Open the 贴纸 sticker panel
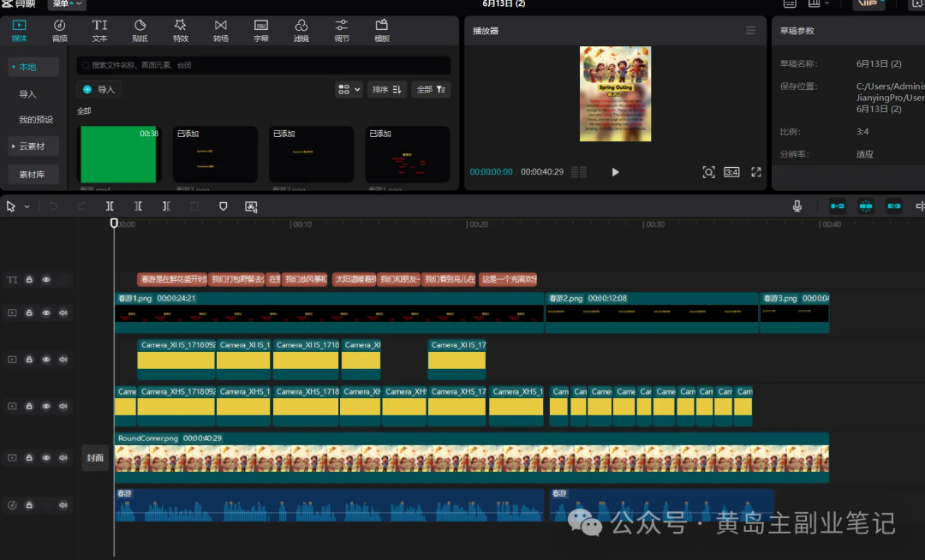The height and width of the screenshot is (560, 925). (140, 31)
